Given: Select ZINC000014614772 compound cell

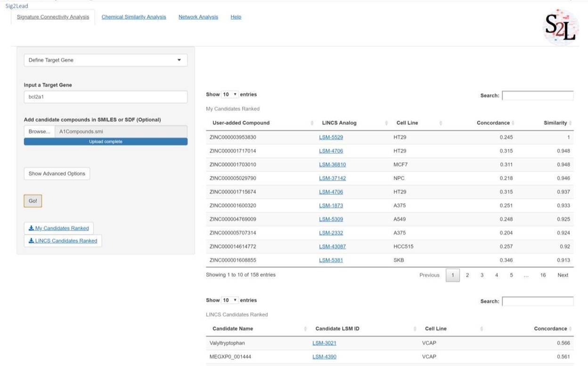Looking at the screenshot, I should (x=234, y=247).
